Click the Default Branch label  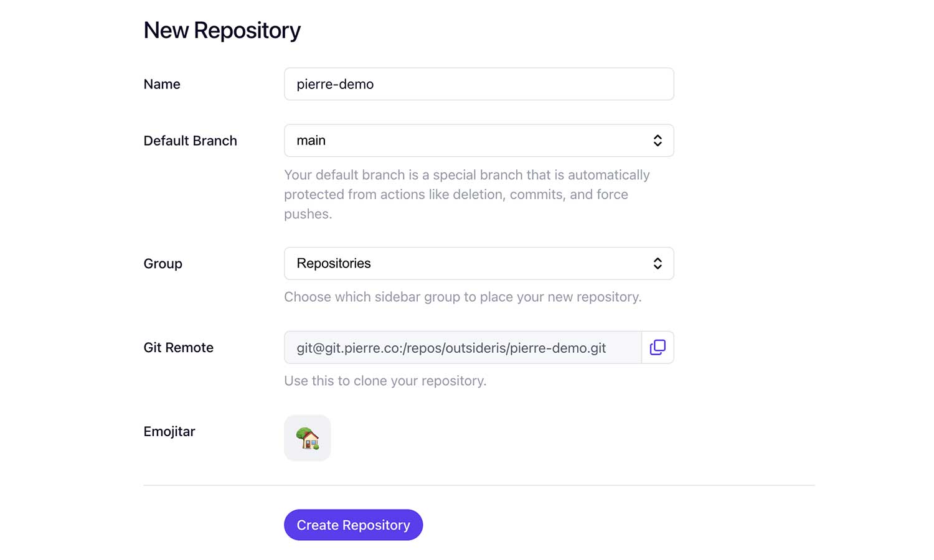click(191, 141)
